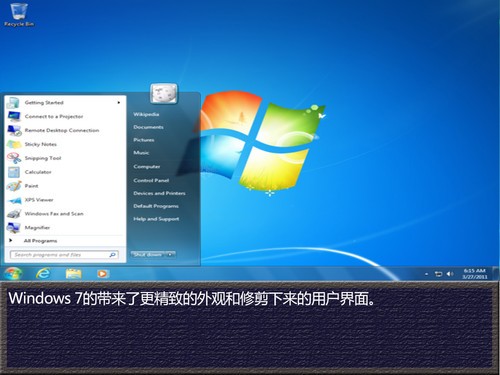This screenshot has height=375, width=500.
Task: Click the search magnifier icon
Action: point(113,255)
